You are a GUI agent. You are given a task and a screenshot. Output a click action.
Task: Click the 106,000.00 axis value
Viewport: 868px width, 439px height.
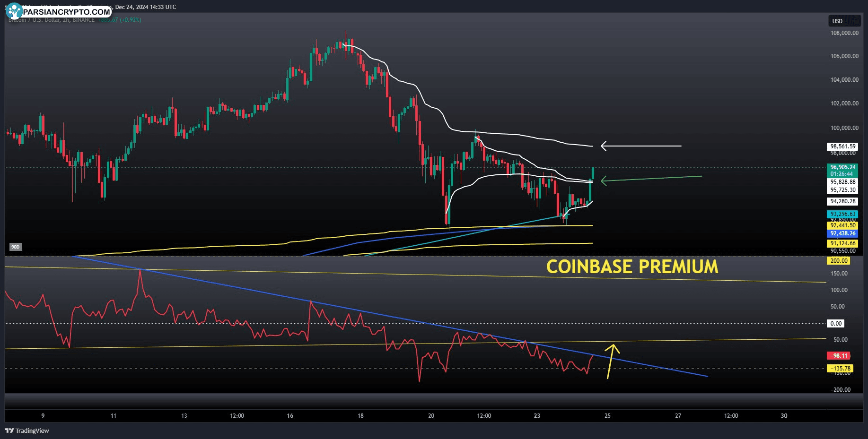coord(844,56)
